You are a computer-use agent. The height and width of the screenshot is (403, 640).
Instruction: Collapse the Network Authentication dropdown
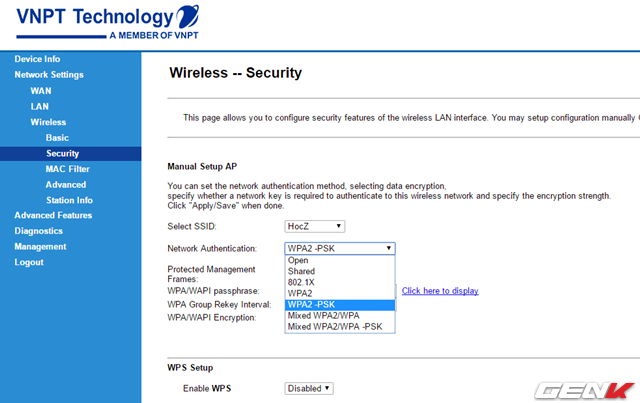[340, 248]
